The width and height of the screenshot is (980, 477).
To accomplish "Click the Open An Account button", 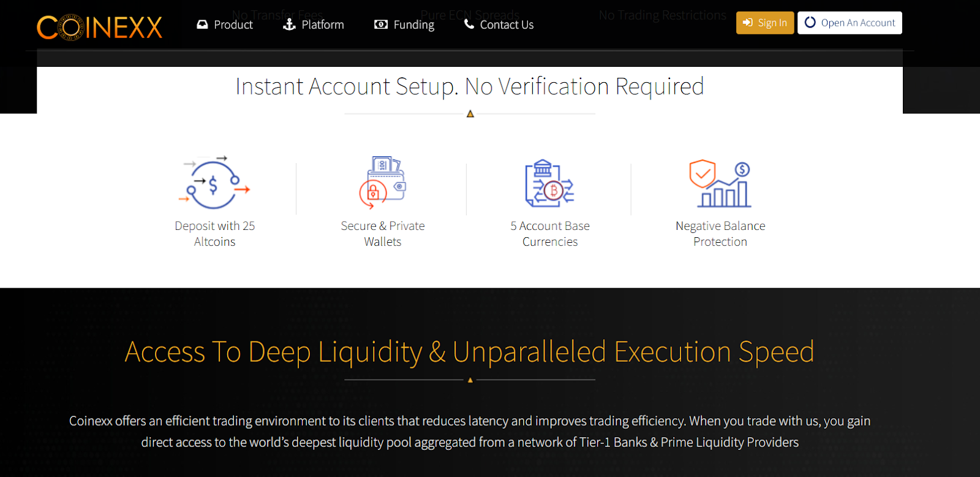I will point(850,23).
